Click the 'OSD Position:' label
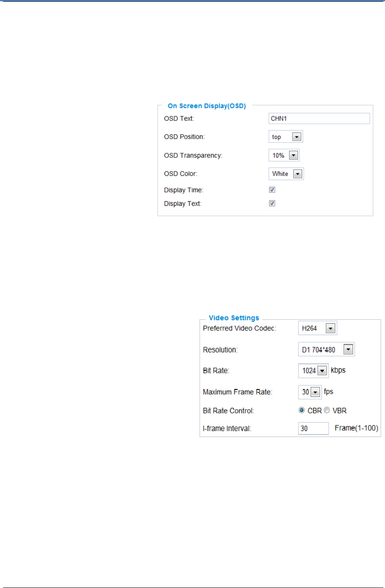This screenshot has height=588, width=385. 184,137
